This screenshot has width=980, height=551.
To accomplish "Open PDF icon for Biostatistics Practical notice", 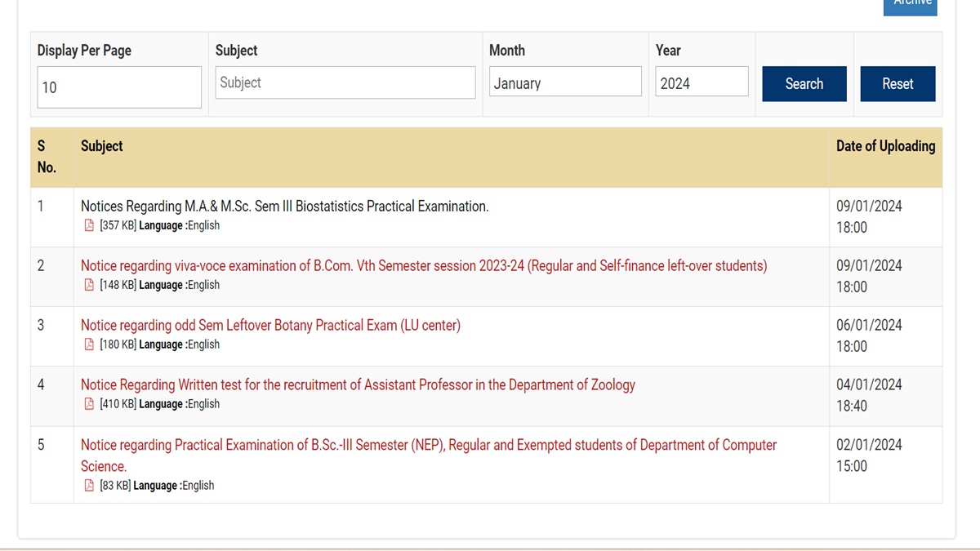I will pyautogui.click(x=90, y=225).
